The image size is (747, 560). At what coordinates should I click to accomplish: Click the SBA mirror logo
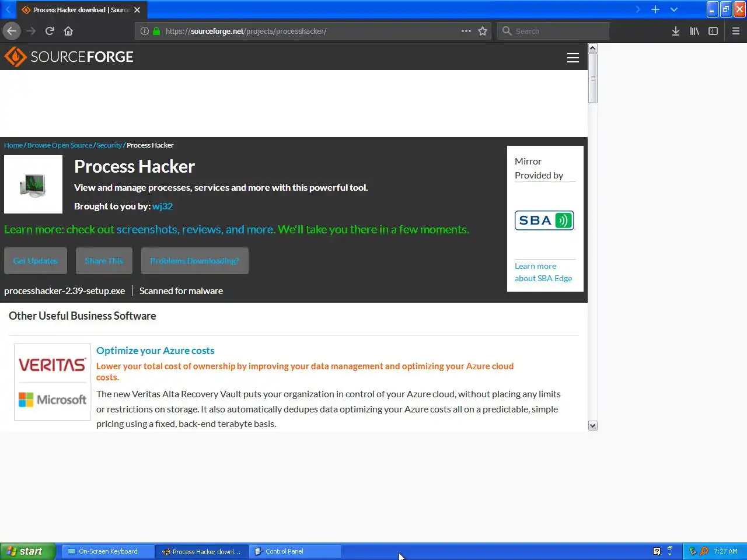point(544,220)
